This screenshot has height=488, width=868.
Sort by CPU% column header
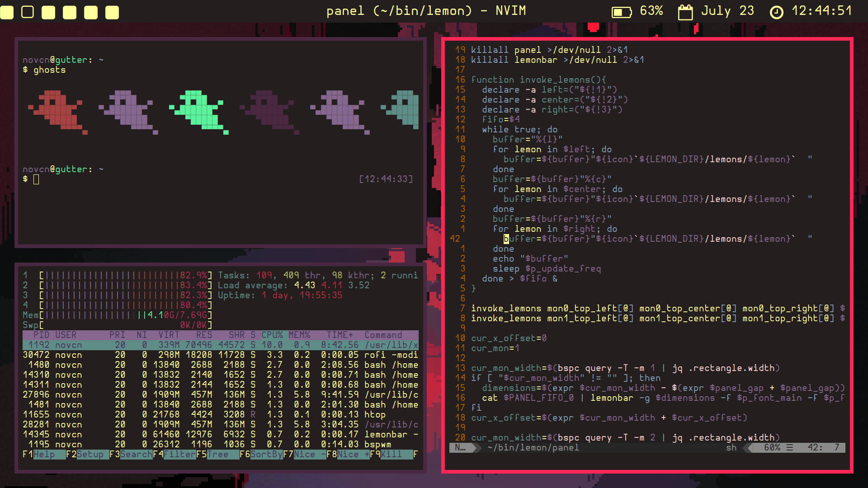[272, 335]
